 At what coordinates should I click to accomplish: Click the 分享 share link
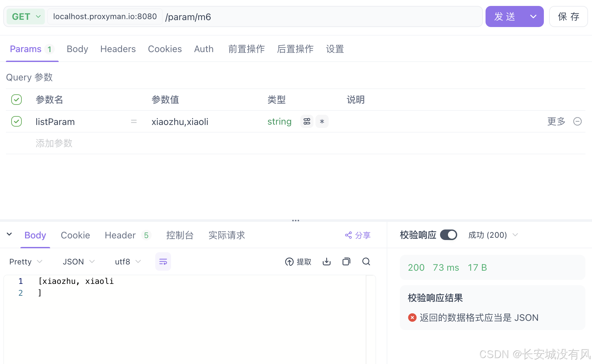point(358,235)
